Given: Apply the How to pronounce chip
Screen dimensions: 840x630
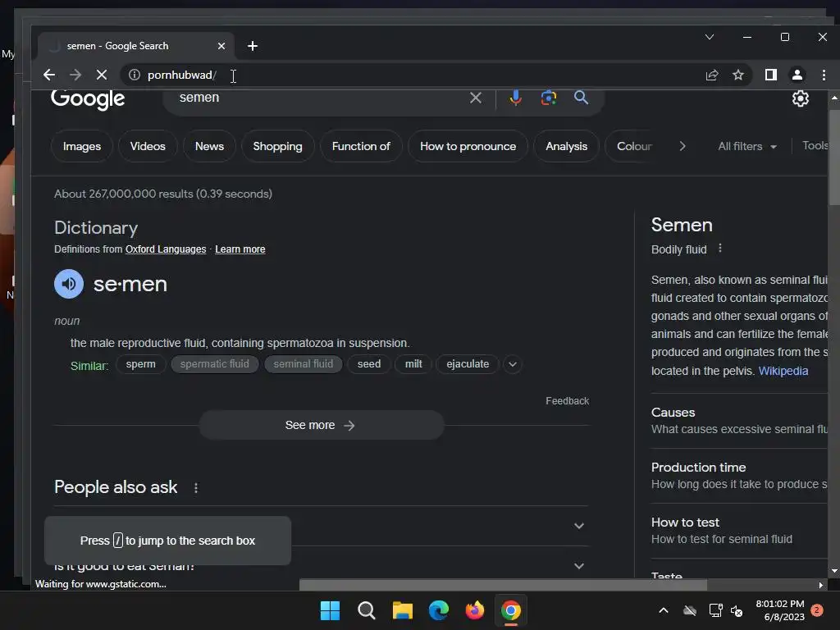Looking at the screenshot, I should pyautogui.click(x=468, y=146).
